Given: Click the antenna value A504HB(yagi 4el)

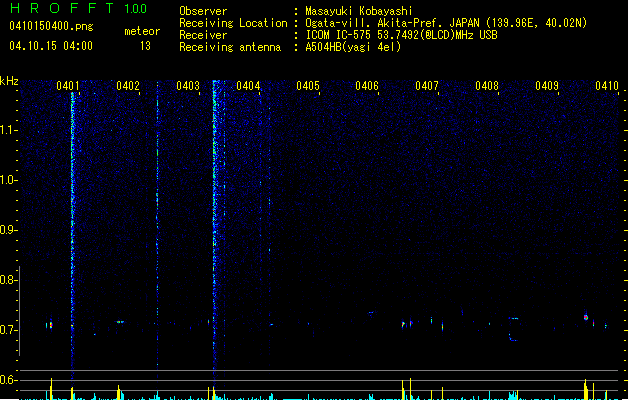Looking at the screenshot, I should pos(353,47).
